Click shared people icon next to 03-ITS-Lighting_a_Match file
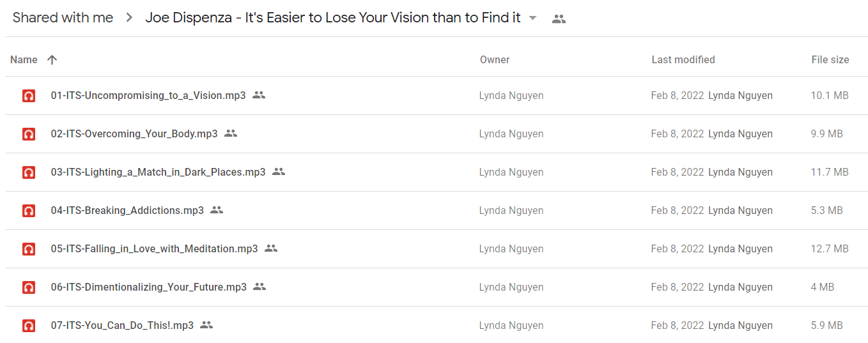The height and width of the screenshot is (343, 868). click(279, 172)
